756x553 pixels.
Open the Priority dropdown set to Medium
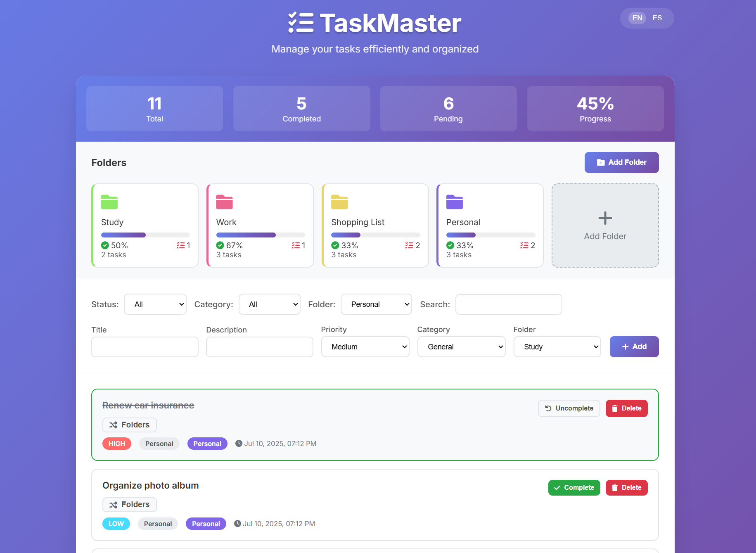tap(365, 347)
